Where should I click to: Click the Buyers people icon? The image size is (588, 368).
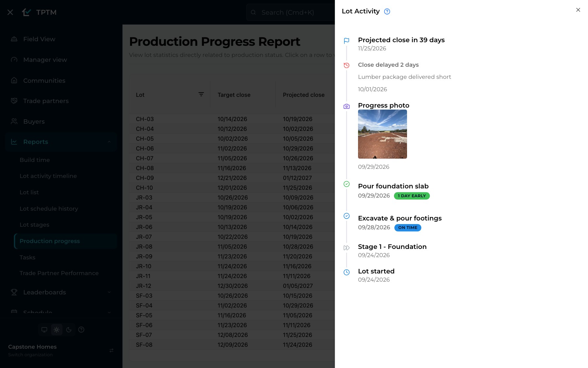[x=14, y=121]
